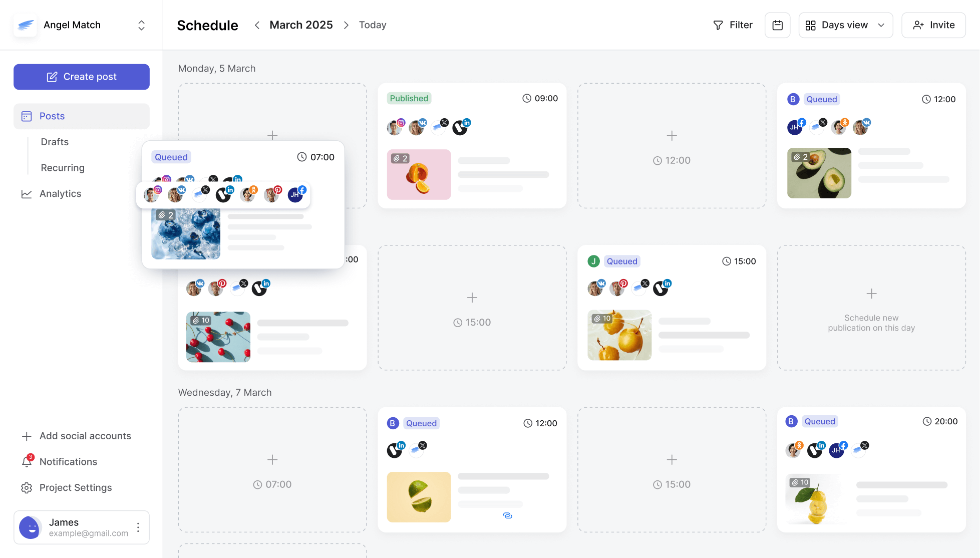Jump to Today in the schedule
The width and height of the screenshot is (980, 558).
(373, 25)
